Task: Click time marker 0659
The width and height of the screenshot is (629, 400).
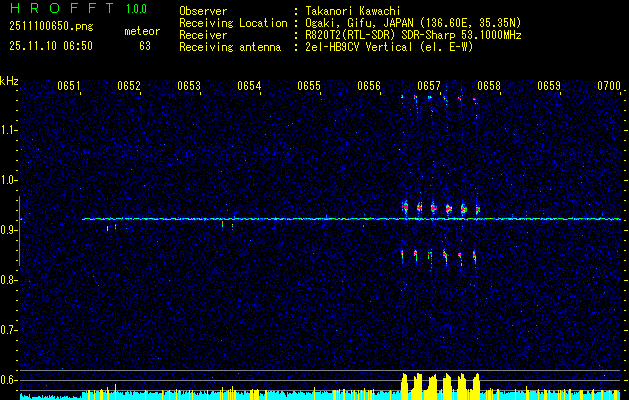Action: 549,85
